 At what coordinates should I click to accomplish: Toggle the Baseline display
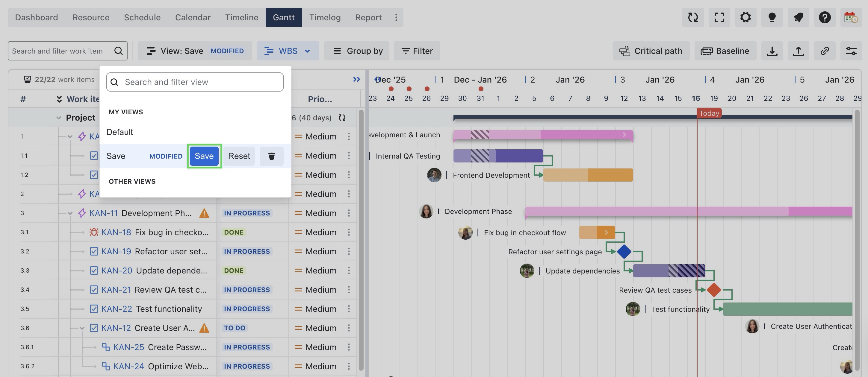coord(725,51)
